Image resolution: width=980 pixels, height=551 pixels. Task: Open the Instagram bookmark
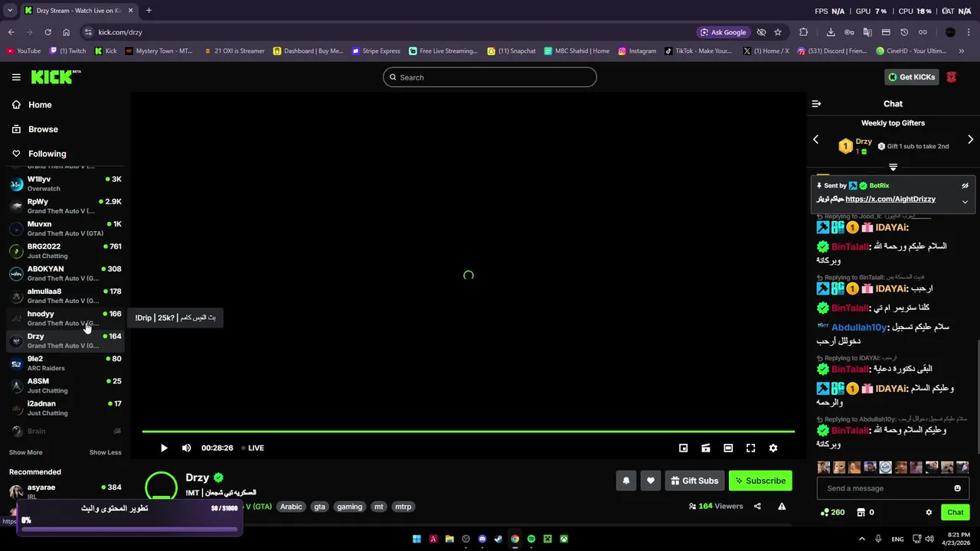[x=637, y=51]
